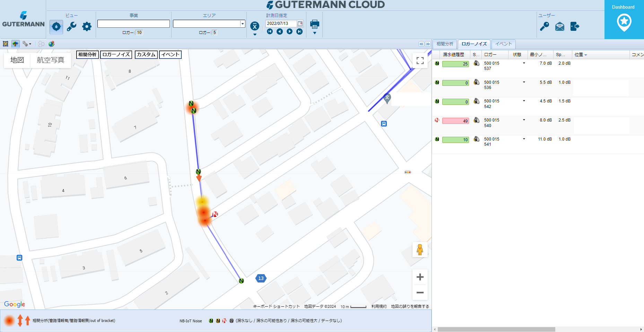The image size is (644, 332).
Task: Click the route 13 hexagon marker on map
Action: [261, 278]
